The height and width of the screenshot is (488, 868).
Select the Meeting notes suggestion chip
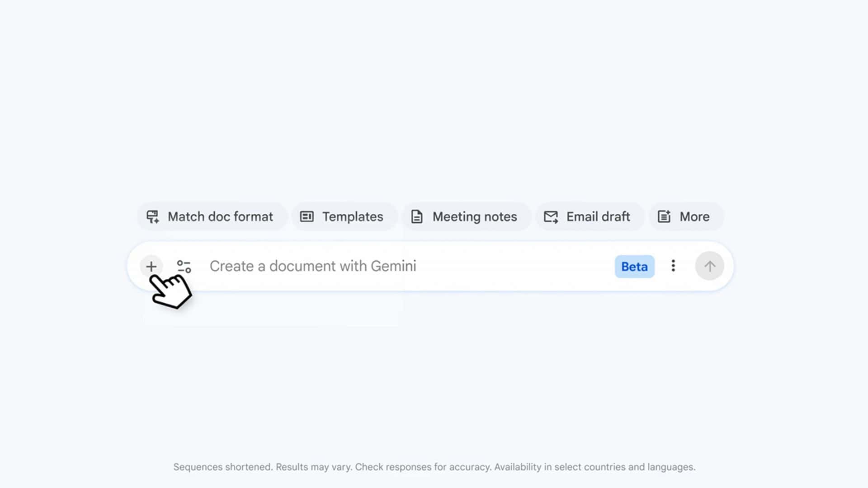475,217
